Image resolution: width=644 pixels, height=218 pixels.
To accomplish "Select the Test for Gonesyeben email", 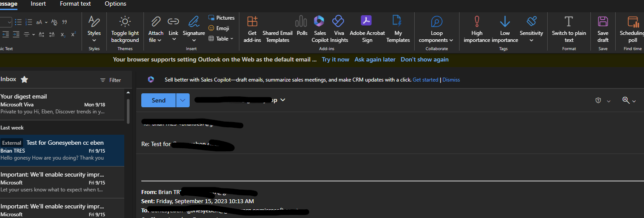I will 62,150.
